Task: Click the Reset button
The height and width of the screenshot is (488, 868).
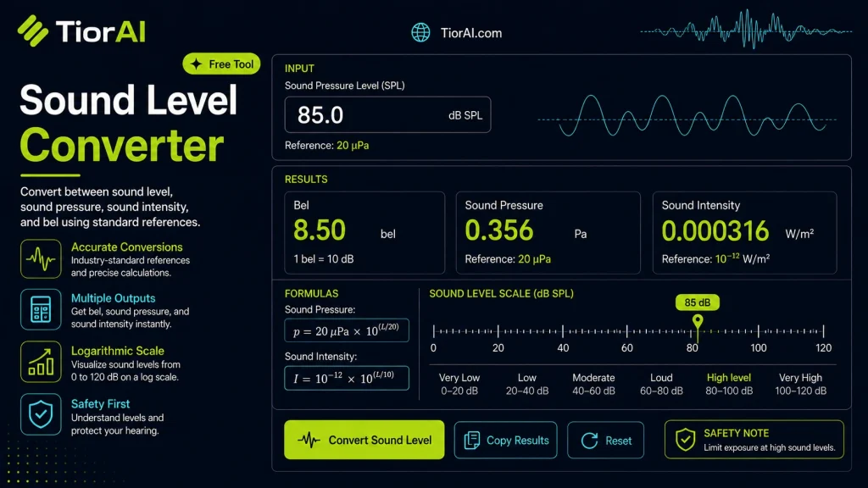Action: click(605, 441)
